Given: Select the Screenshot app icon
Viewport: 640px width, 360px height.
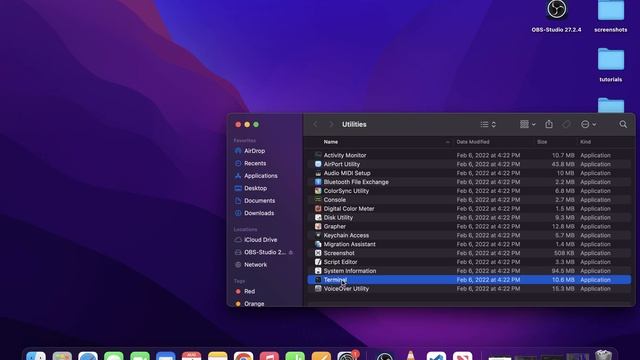Looking at the screenshot, I should 318,253.
